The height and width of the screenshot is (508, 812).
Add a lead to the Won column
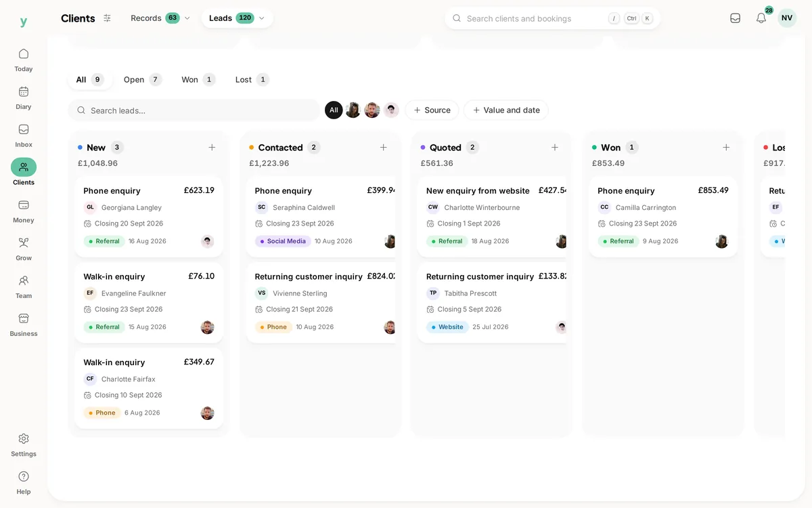(726, 147)
